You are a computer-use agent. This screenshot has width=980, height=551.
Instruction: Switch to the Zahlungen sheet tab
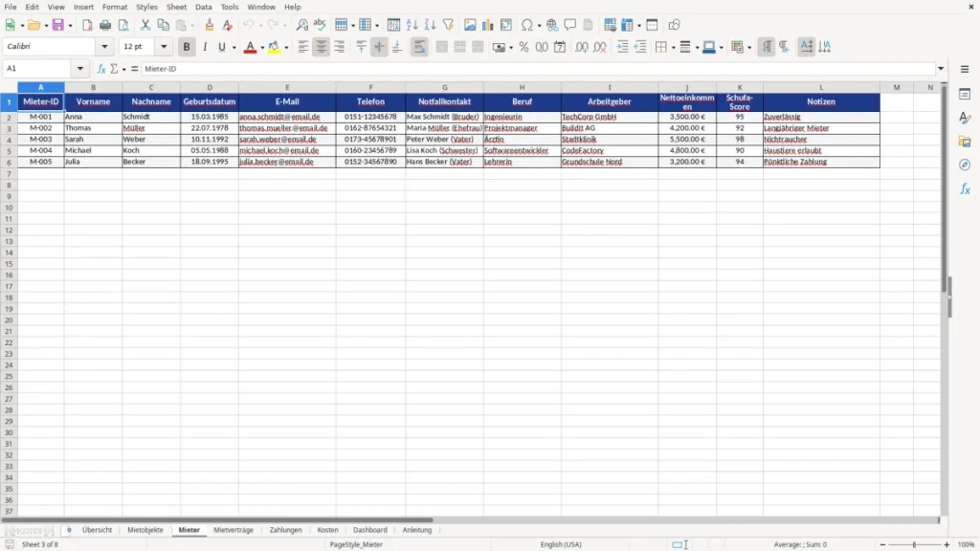(x=285, y=530)
